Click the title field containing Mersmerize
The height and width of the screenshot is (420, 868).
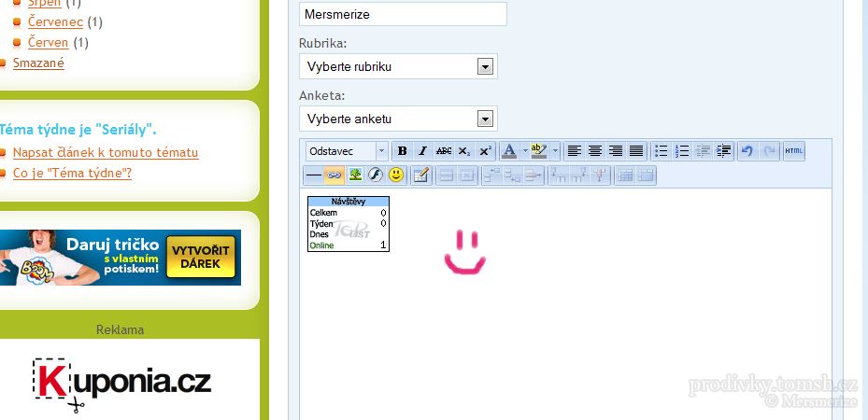point(403,14)
